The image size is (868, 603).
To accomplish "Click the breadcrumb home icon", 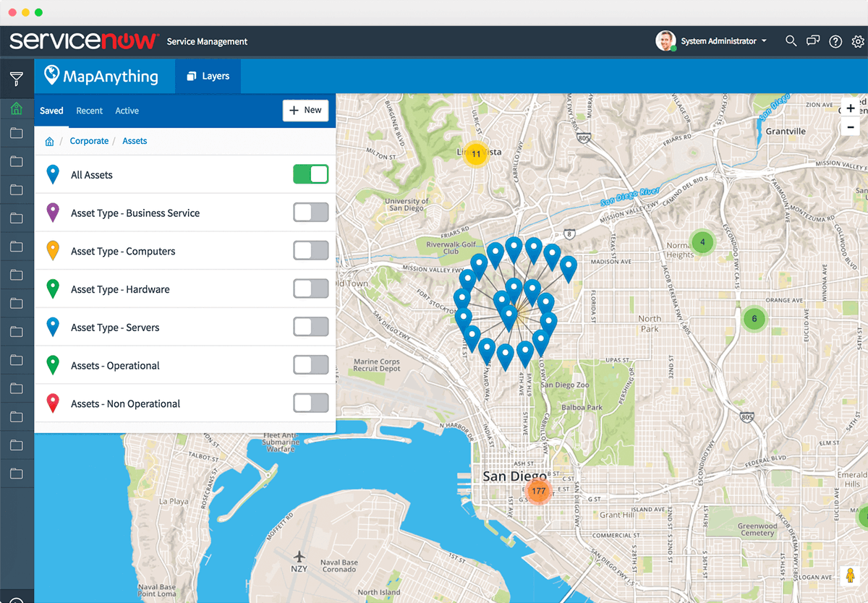I will click(49, 141).
